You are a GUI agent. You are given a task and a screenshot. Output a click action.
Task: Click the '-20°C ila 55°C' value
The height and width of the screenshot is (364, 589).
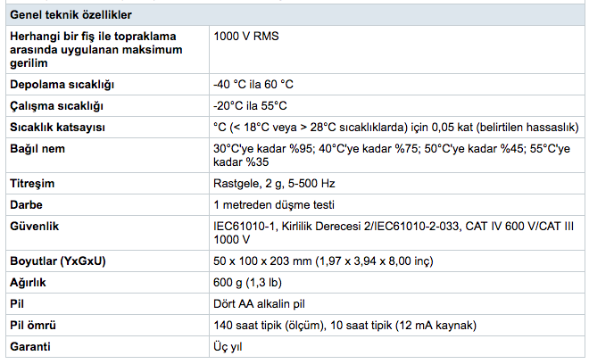coord(250,105)
